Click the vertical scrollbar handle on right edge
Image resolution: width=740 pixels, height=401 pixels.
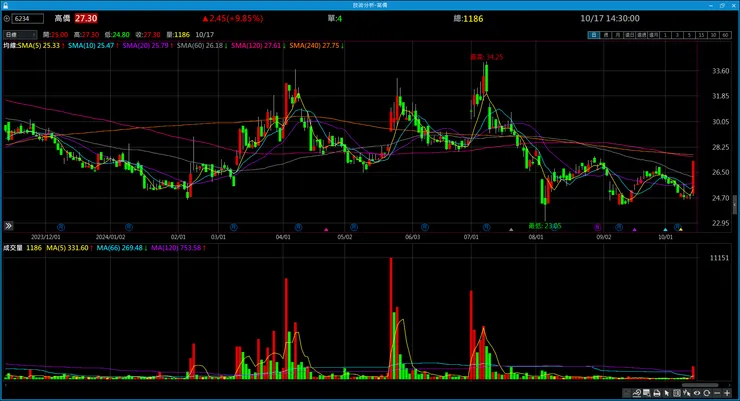click(x=734, y=205)
